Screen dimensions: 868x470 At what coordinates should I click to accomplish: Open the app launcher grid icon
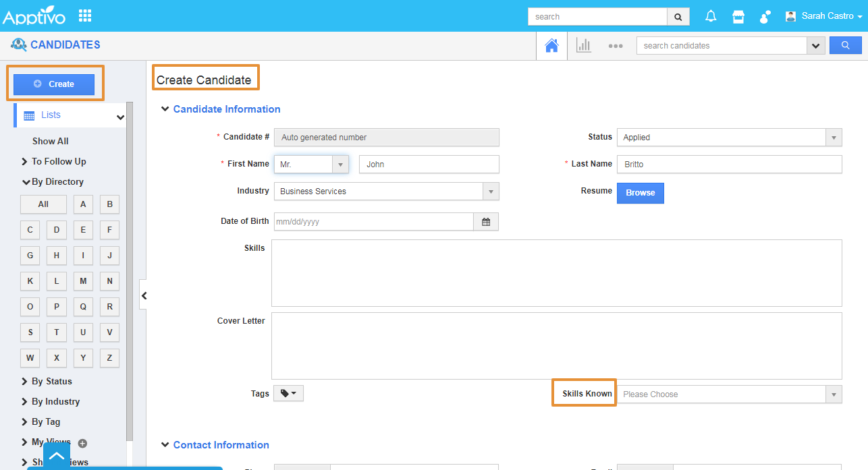(x=85, y=16)
